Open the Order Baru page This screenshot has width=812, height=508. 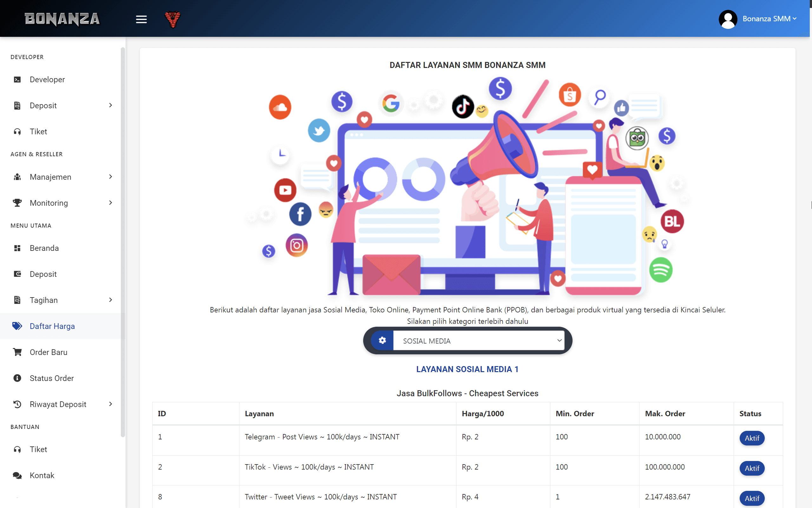[x=49, y=352]
